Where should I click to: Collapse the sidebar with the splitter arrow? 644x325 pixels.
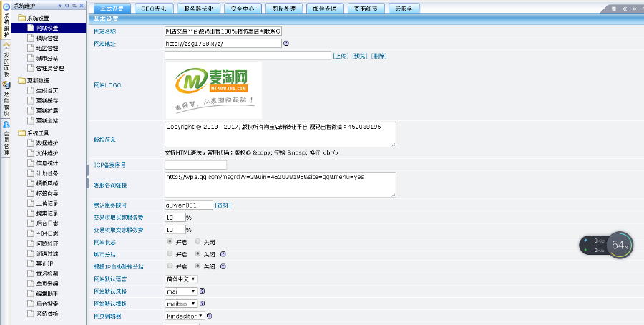click(87, 176)
